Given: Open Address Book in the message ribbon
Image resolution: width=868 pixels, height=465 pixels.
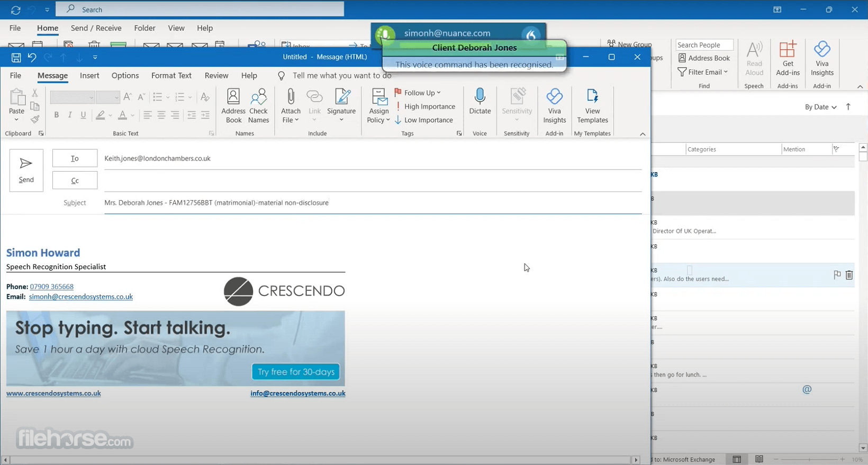Looking at the screenshot, I should [x=233, y=106].
